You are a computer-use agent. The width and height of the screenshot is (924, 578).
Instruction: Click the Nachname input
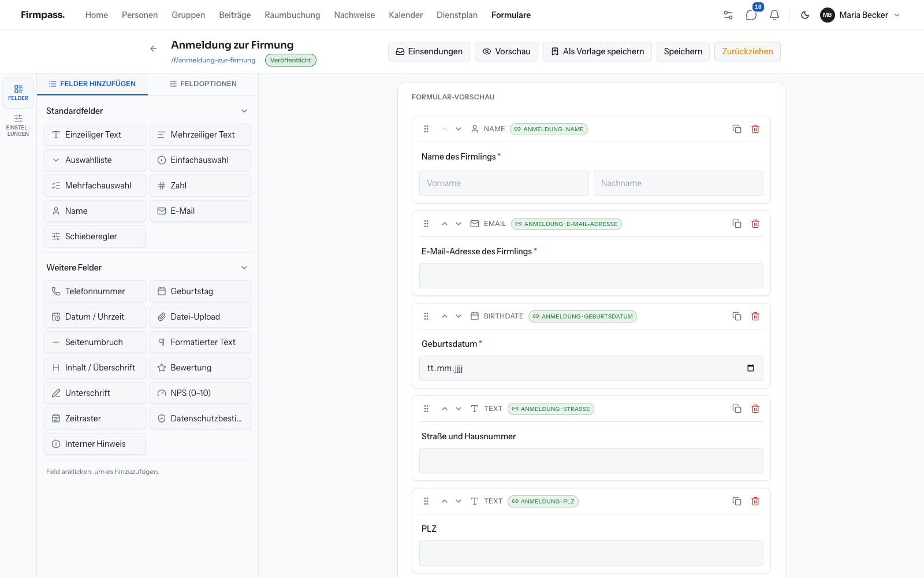click(679, 183)
